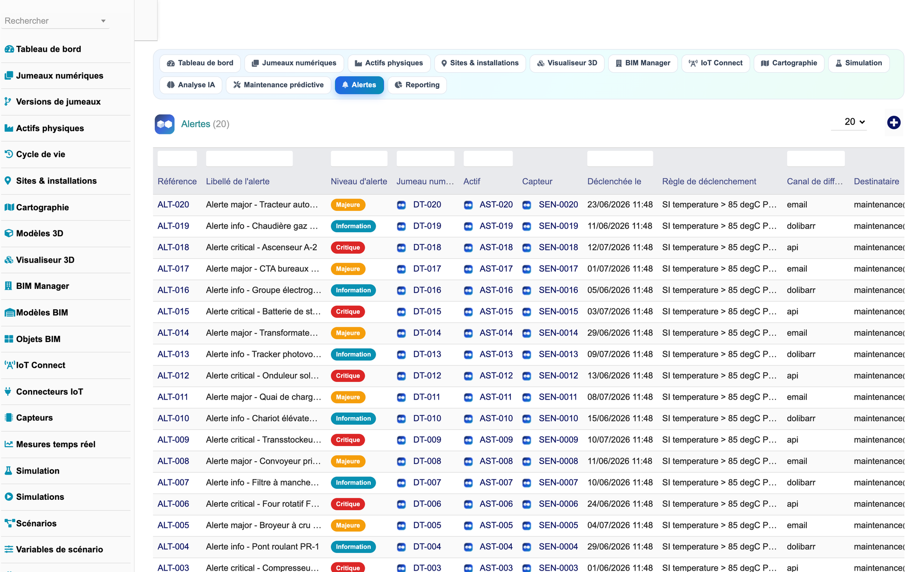The width and height of the screenshot is (924, 572).
Task: Click the Référence filter input field
Action: click(177, 159)
